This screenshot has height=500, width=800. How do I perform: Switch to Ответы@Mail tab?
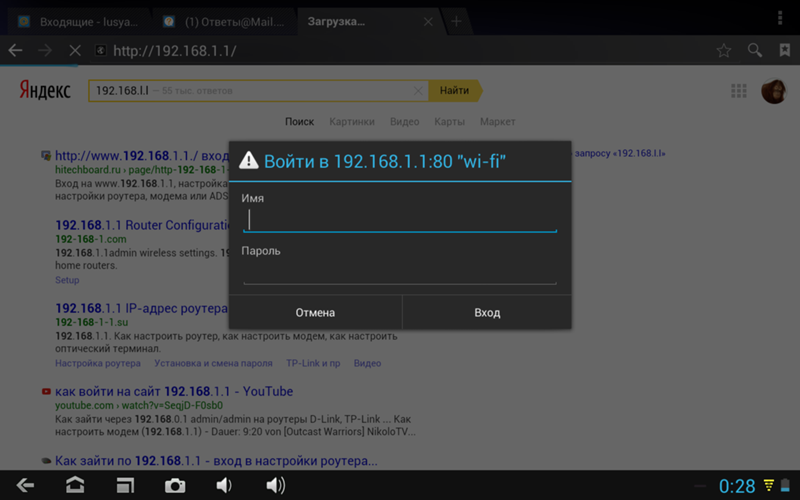(224, 21)
